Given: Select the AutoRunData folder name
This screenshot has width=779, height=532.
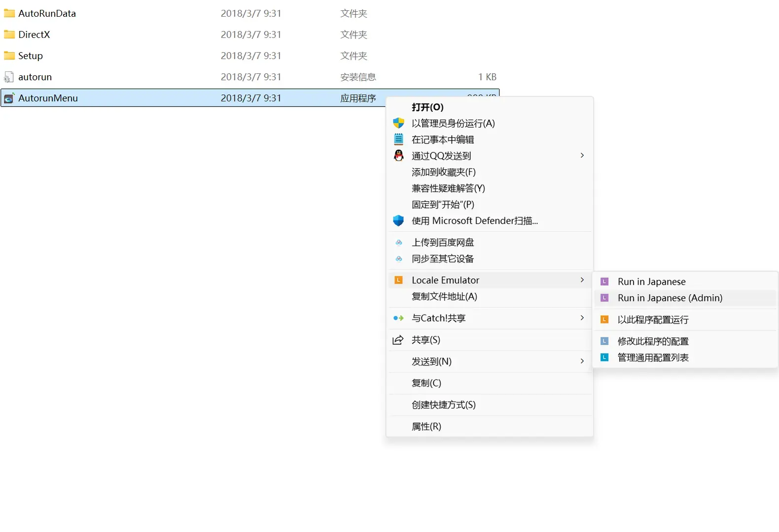Looking at the screenshot, I should point(47,13).
